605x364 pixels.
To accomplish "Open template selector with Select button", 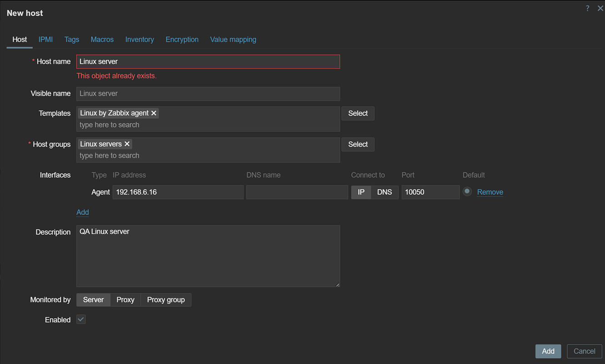I will 358,113.
